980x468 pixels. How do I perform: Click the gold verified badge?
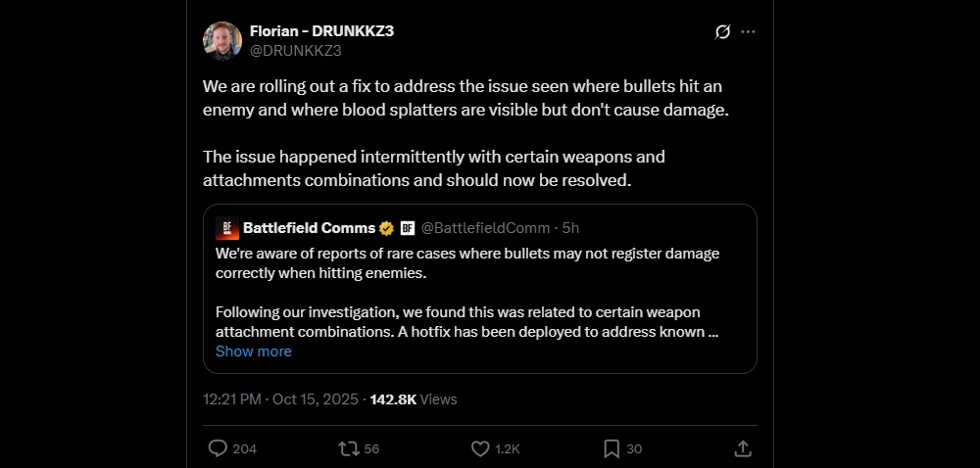(x=387, y=228)
